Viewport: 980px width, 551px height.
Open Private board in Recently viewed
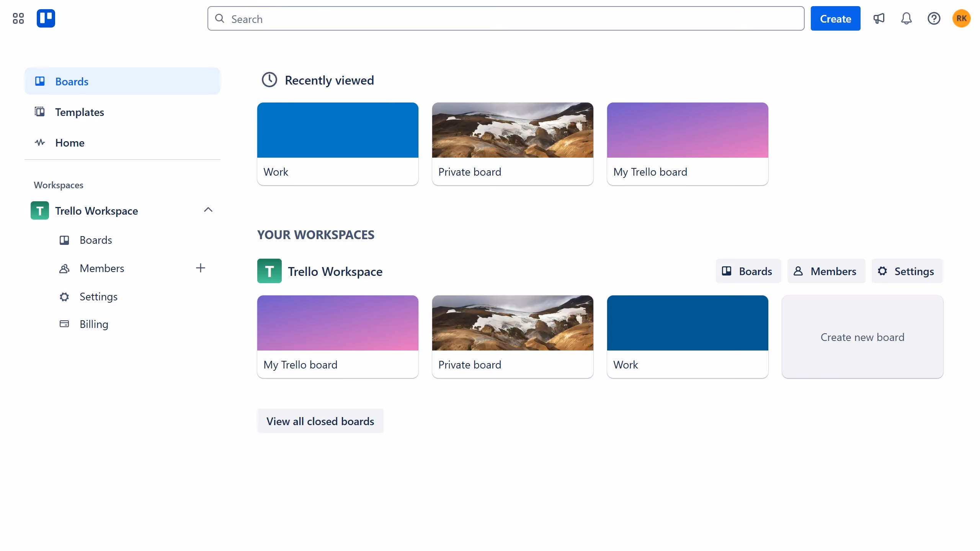513,144
